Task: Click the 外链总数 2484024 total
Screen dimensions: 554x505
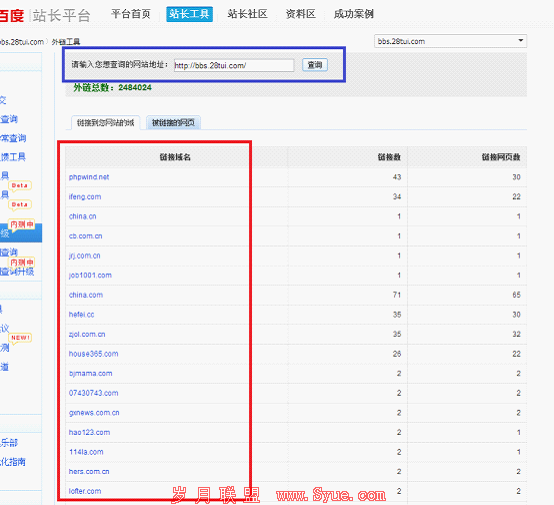Action: [112, 87]
